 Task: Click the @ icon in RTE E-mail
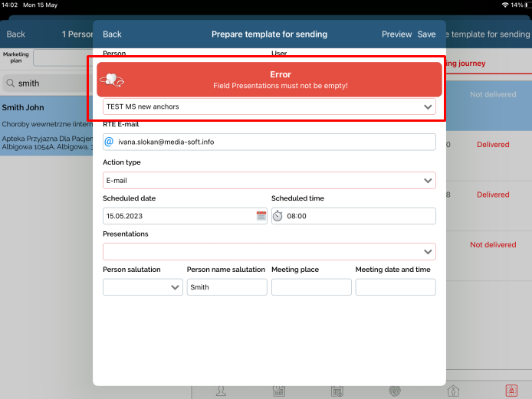(109, 142)
